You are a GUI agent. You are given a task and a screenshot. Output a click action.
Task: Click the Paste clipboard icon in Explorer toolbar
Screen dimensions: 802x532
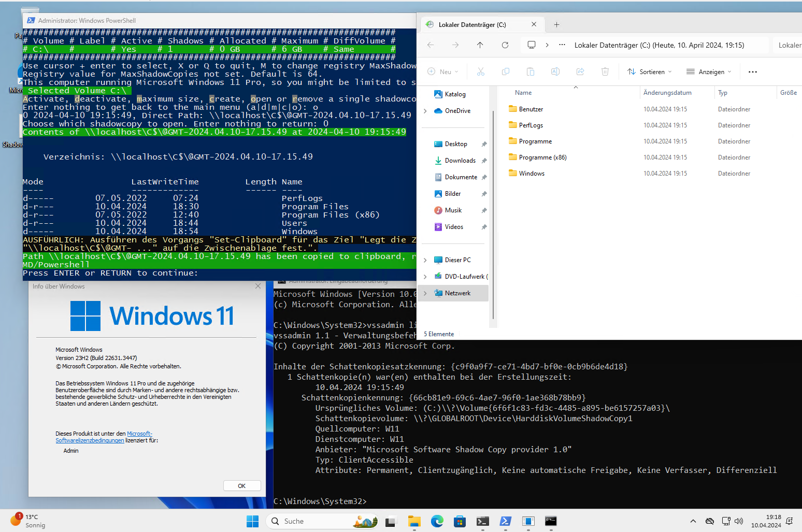pyautogui.click(x=531, y=71)
